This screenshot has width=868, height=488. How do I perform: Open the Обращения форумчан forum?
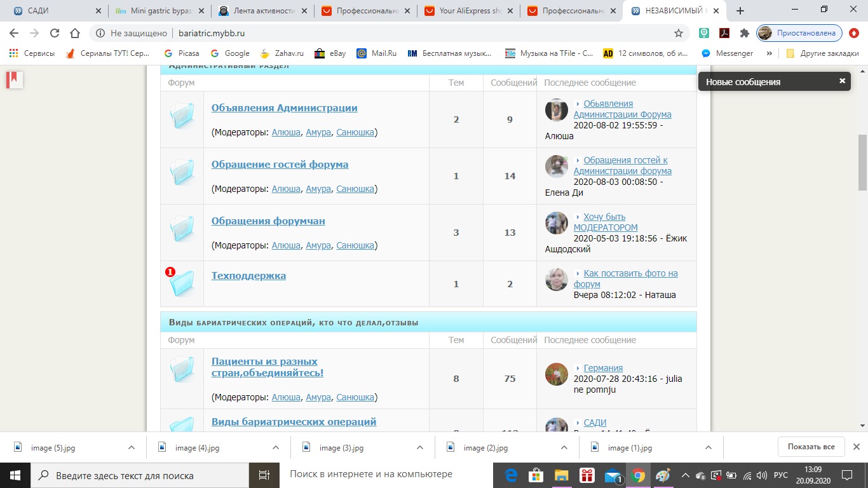click(x=268, y=221)
